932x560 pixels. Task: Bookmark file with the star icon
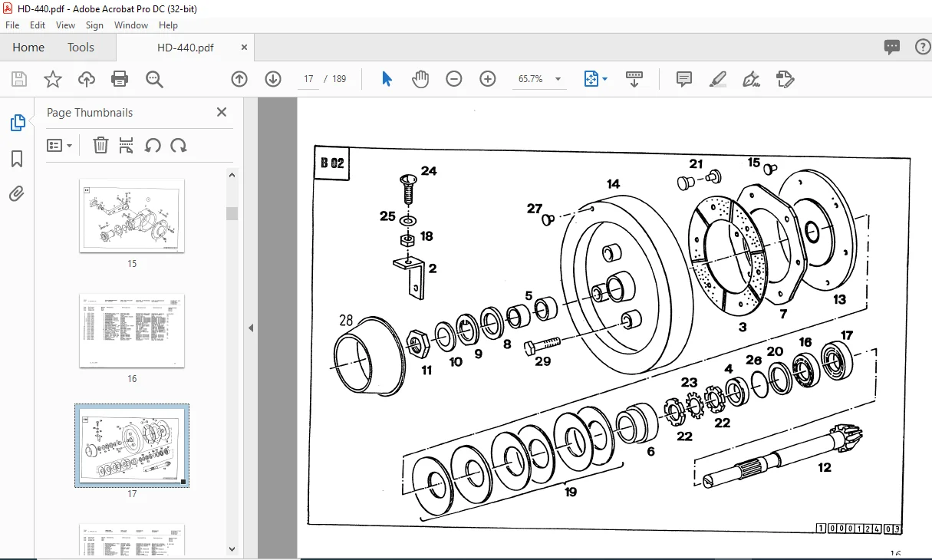(52, 79)
